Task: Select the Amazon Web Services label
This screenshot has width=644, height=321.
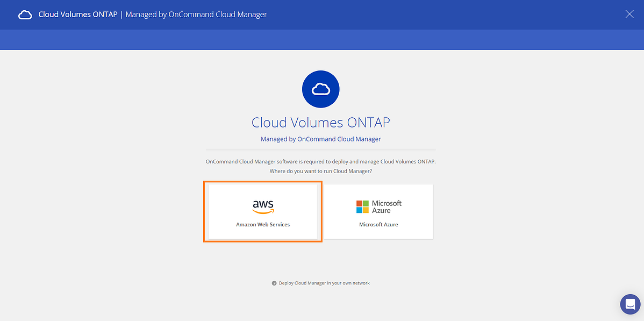Action: 263,224
